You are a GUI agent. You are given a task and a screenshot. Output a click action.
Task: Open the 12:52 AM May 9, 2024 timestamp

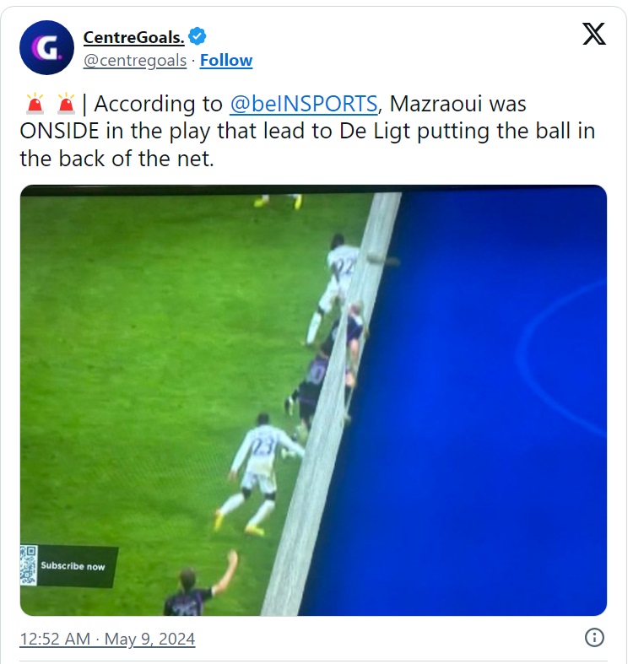coord(107,639)
